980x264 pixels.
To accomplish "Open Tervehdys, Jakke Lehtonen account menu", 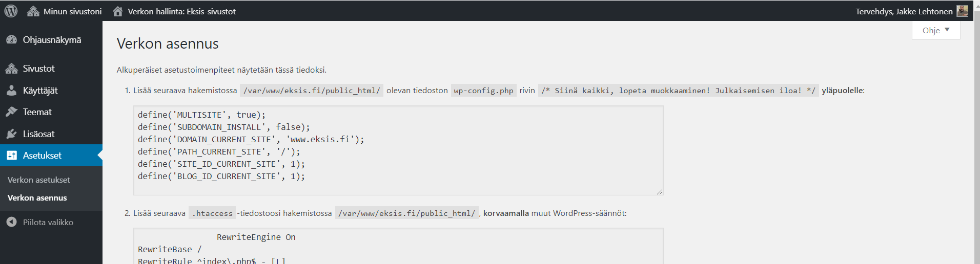I will (x=904, y=11).
